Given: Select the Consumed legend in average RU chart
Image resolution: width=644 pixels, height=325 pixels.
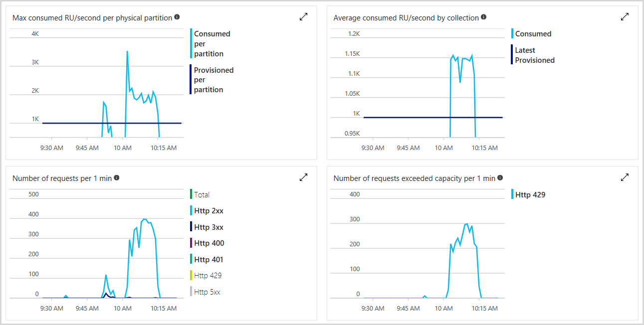Looking at the screenshot, I should click(533, 33).
